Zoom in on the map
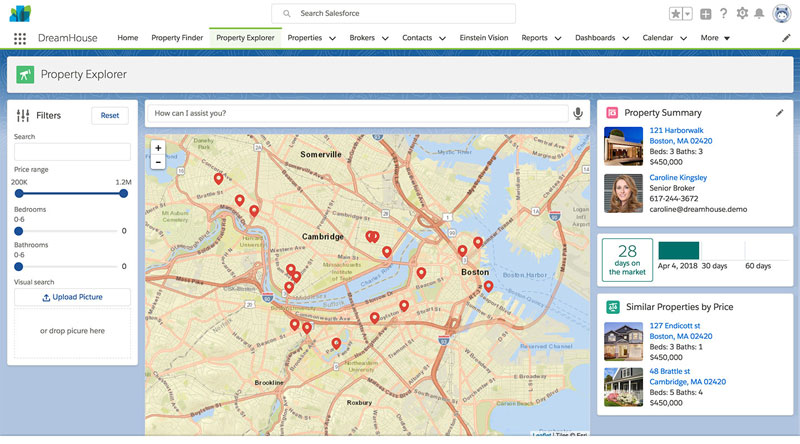 [158, 148]
